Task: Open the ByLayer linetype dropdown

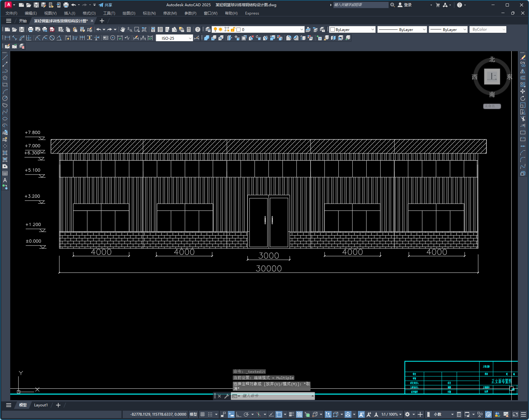Action: (403, 29)
